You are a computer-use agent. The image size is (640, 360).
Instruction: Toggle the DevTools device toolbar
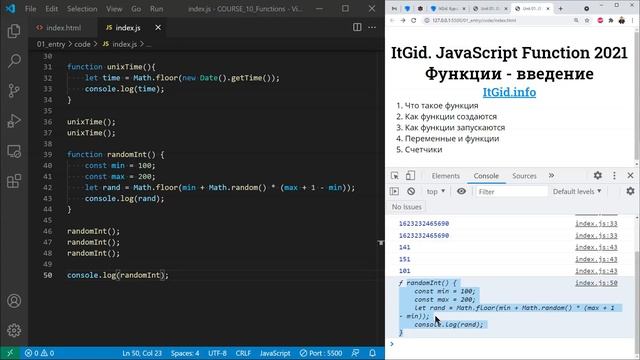(410, 176)
